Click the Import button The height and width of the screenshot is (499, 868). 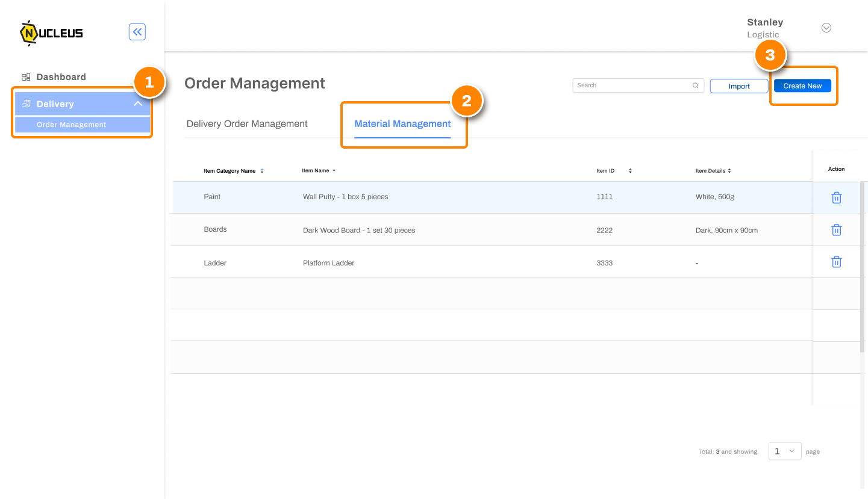click(739, 86)
